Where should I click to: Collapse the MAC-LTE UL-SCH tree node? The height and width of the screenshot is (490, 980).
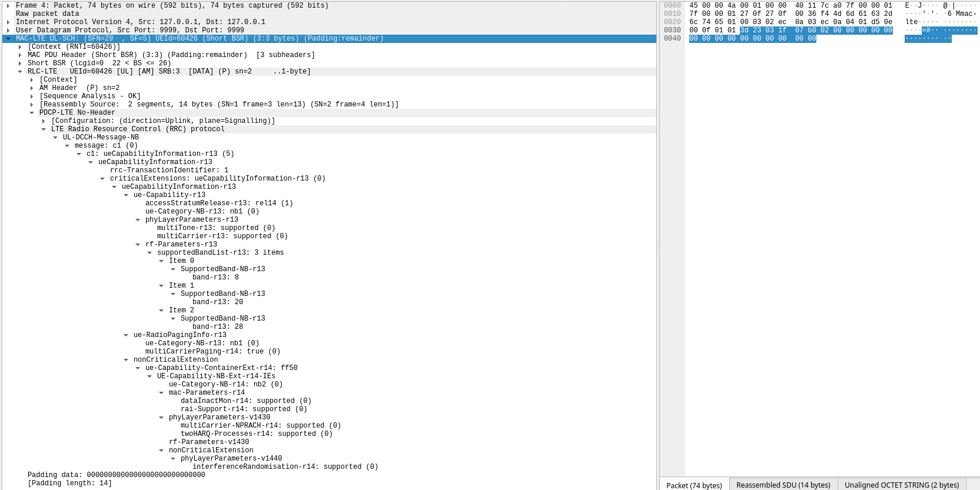(8, 39)
